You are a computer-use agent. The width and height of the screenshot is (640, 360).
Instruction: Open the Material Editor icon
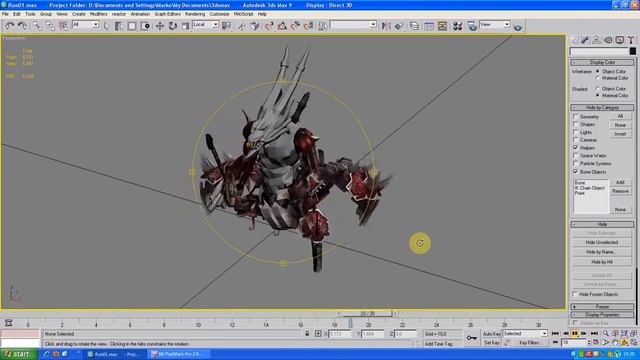point(457,26)
